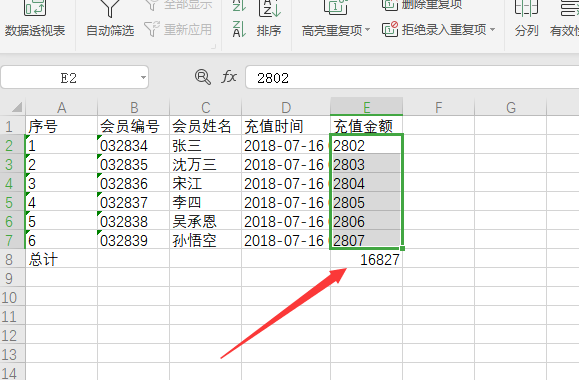Enable 自动筛选 auto filter
579x380 pixels.
click(110, 18)
